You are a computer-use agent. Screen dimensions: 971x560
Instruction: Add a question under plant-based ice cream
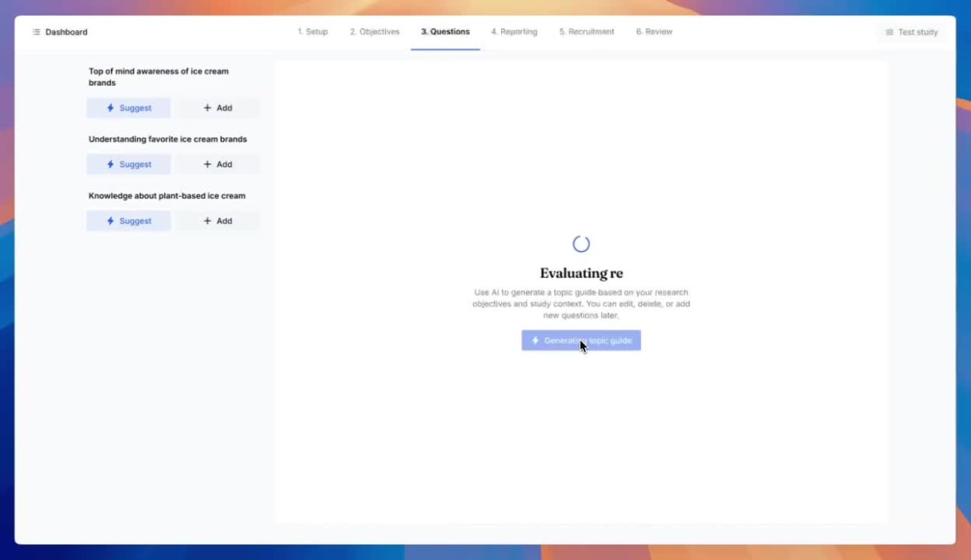click(x=218, y=221)
